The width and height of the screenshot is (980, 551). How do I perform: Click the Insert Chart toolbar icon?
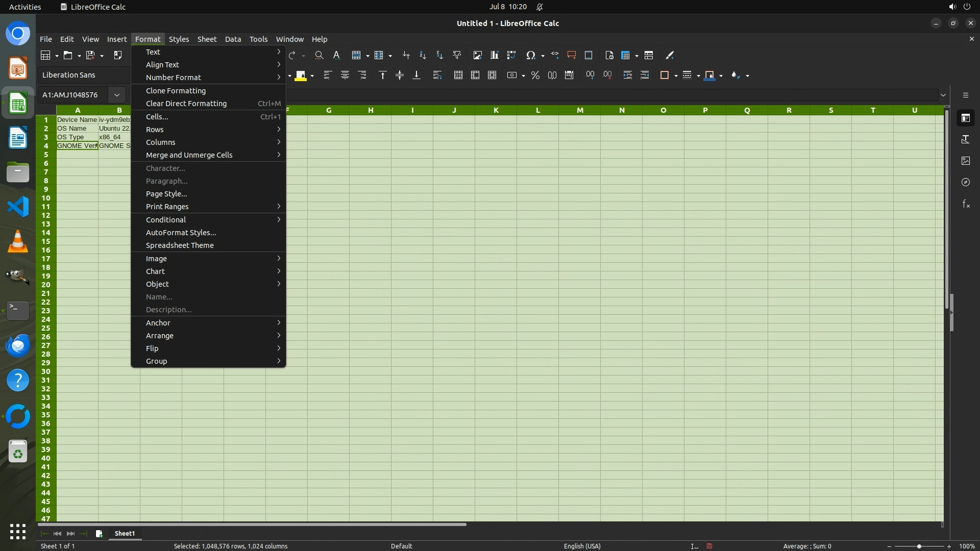coord(494,55)
